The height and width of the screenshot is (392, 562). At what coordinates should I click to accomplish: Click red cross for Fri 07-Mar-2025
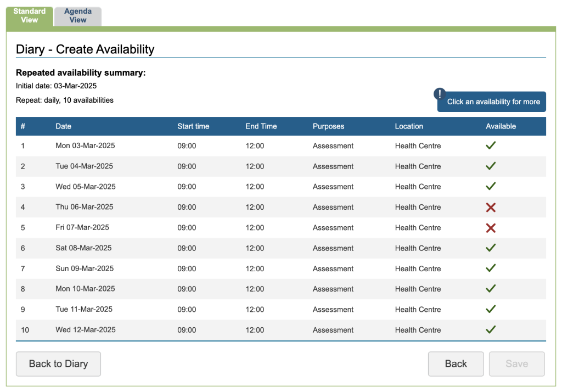[x=491, y=228]
